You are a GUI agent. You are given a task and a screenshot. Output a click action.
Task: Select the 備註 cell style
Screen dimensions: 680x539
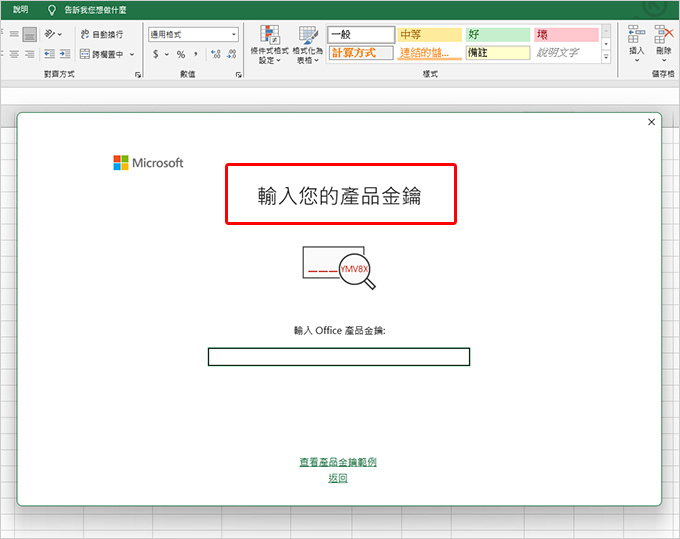[x=498, y=52]
